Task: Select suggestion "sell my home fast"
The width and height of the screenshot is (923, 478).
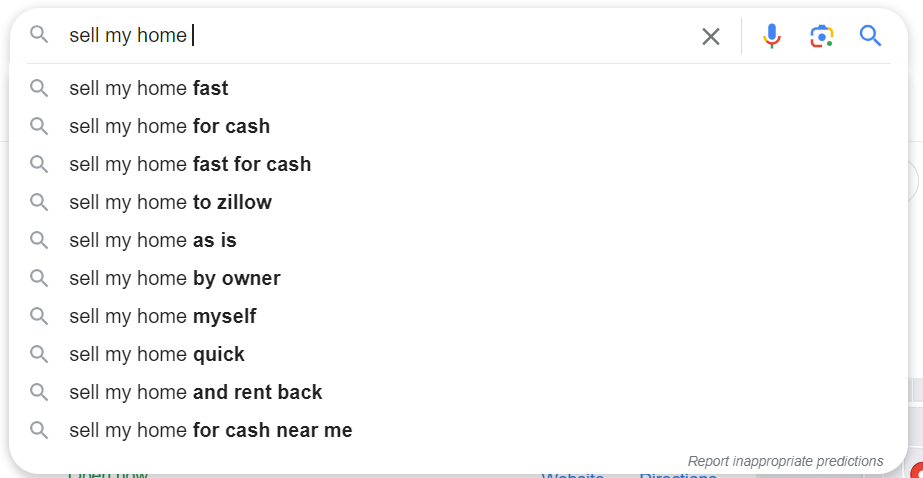Action: (458, 88)
